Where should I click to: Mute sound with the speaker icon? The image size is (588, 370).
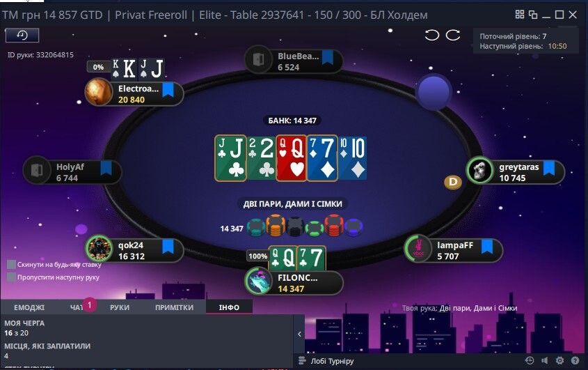tap(544, 361)
